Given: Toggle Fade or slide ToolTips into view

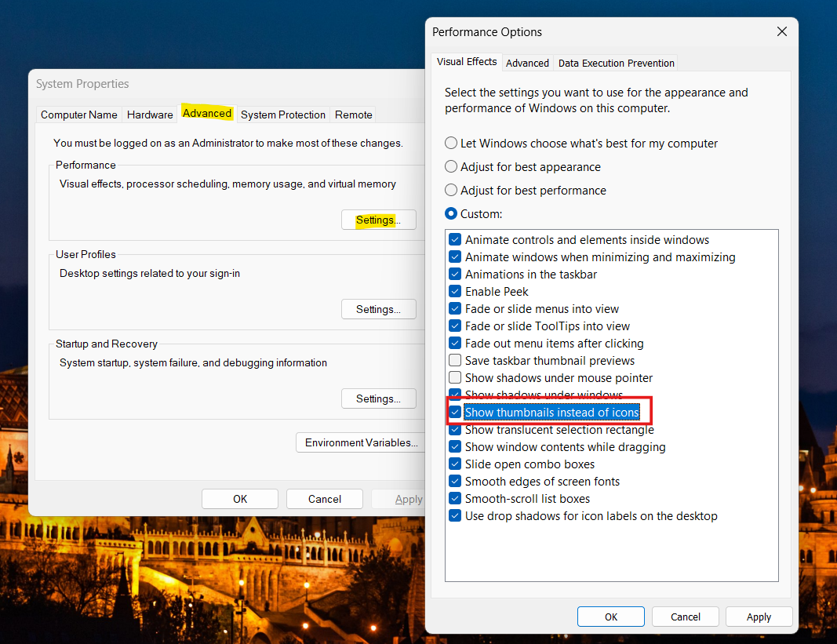Looking at the screenshot, I should point(455,326).
